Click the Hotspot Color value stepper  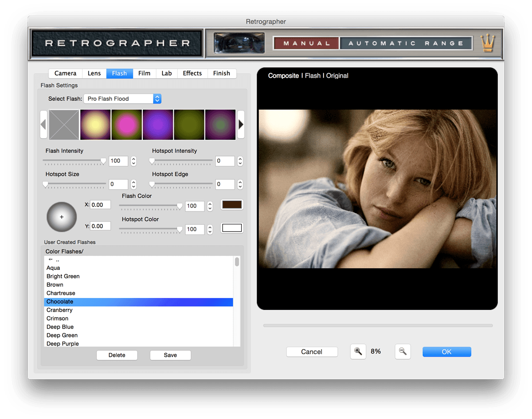click(210, 229)
